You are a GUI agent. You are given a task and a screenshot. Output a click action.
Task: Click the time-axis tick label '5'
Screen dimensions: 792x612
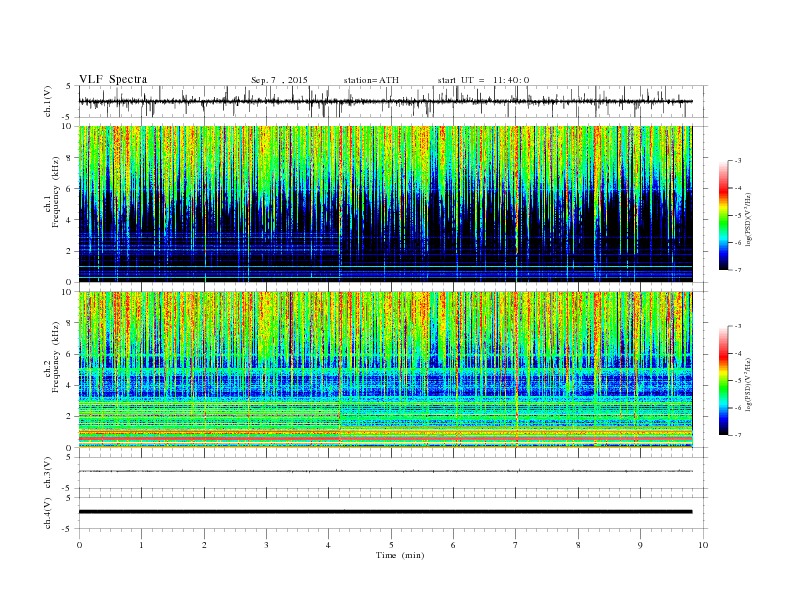[391, 545]
